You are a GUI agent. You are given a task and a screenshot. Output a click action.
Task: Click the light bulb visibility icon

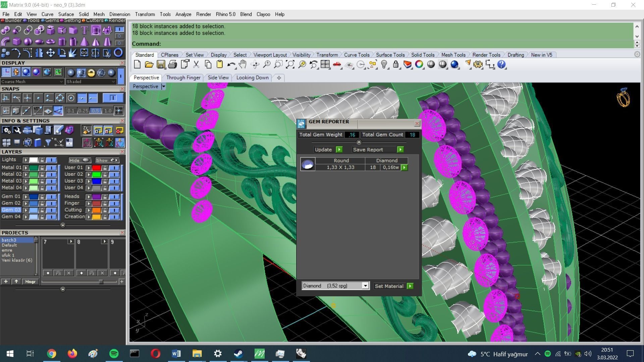pos(384,64)
